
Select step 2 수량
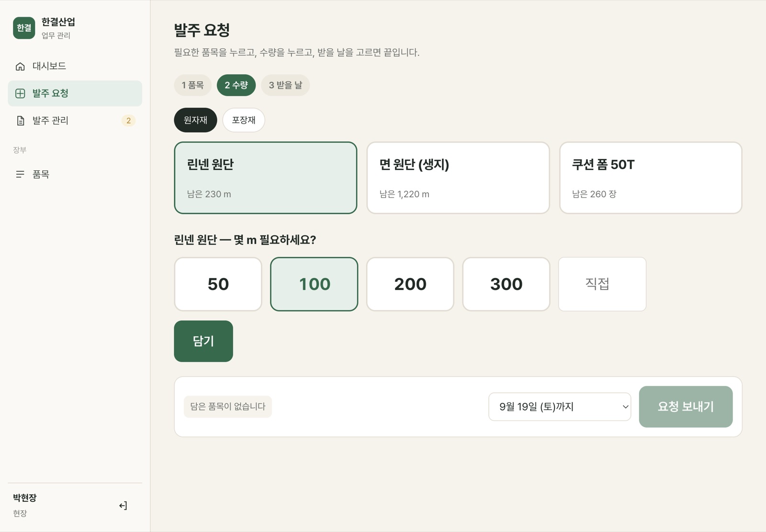[x=236, y=85]
